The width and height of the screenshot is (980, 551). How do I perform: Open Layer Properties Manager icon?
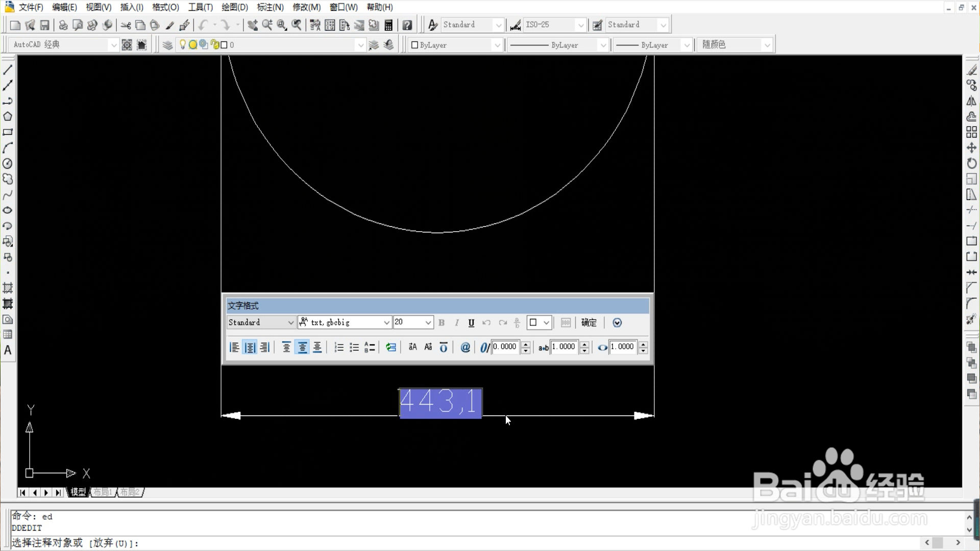167,45
